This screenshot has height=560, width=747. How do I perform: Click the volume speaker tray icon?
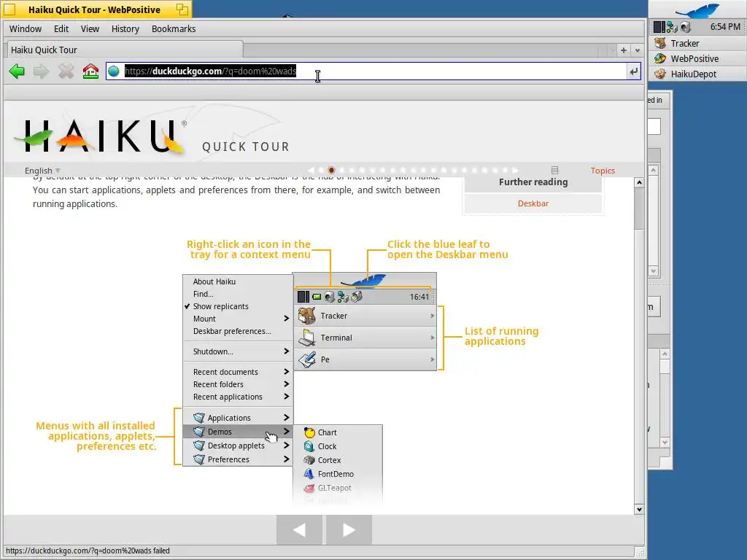[x=686, y=27]
